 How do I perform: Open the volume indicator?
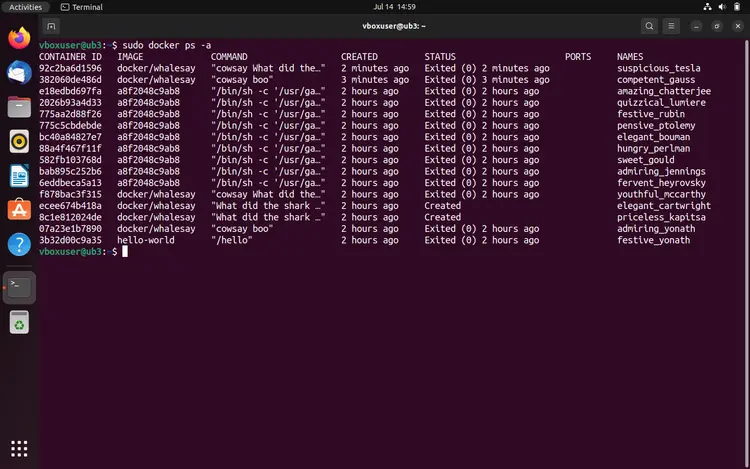tap(722, 7)
